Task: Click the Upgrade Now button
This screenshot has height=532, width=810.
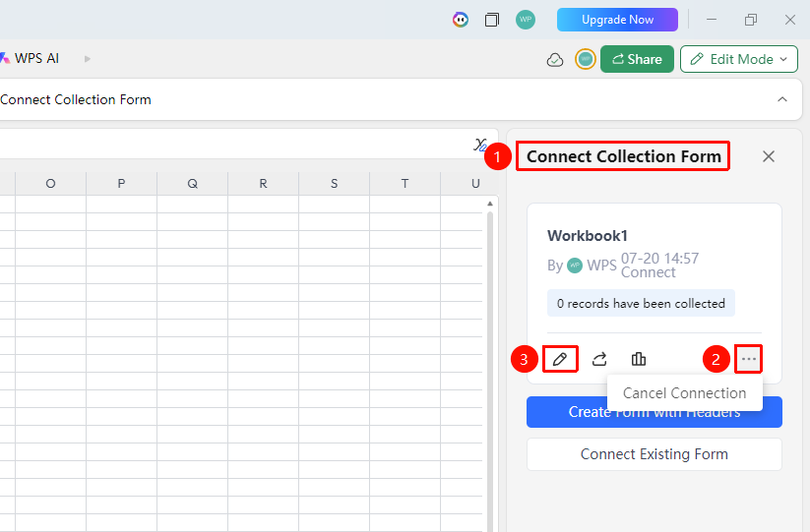Action: click(617, 20)
